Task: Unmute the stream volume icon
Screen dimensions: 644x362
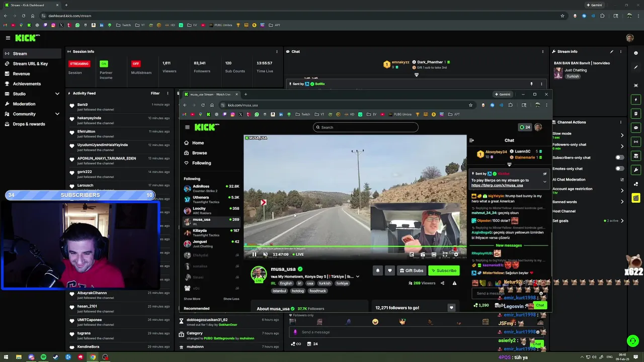Action: [x=266, y=254]
